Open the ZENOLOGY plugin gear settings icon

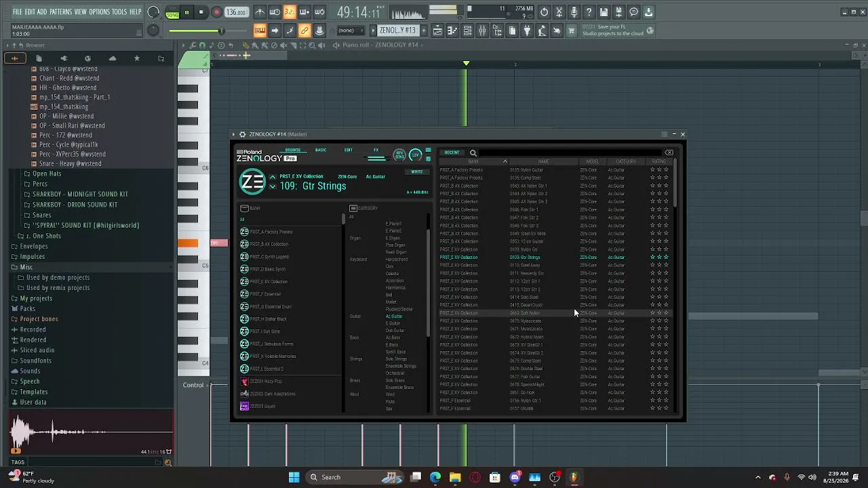click(242, 134)
